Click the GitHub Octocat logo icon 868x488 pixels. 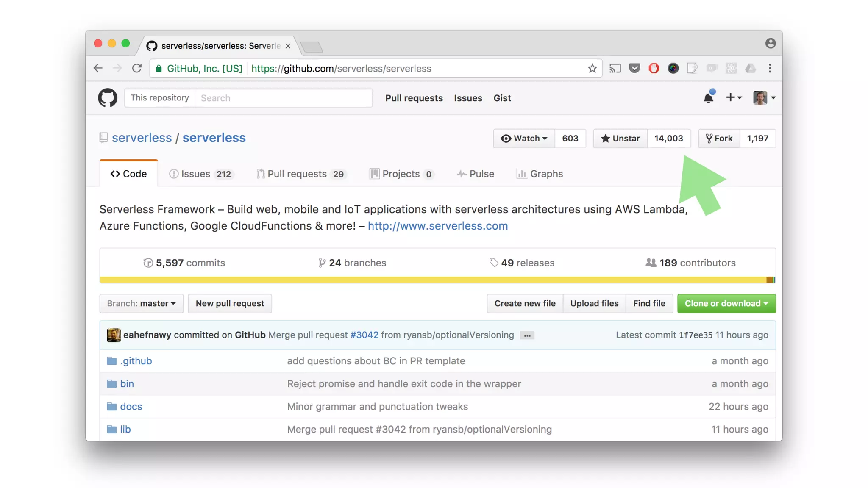(108, 98)
